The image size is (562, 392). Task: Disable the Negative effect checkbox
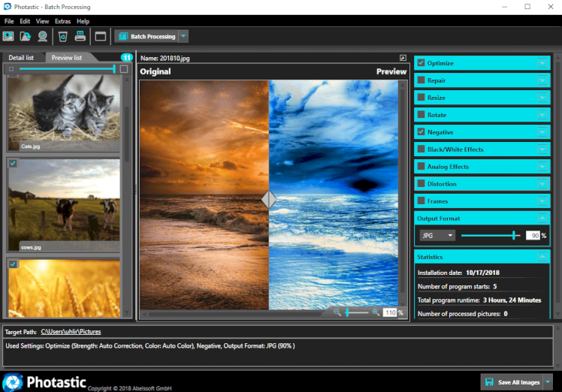pyautogui.click(x=421, y=132)
